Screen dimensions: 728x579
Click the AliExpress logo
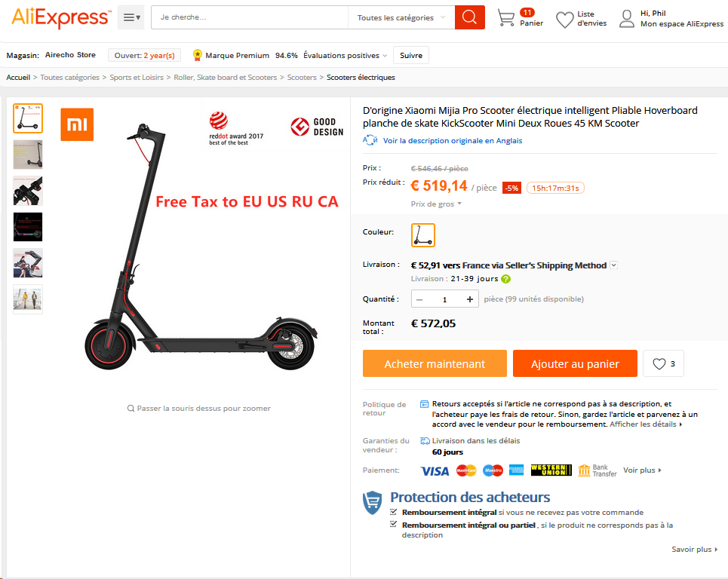pyautogui.click(x=61, y=17)
